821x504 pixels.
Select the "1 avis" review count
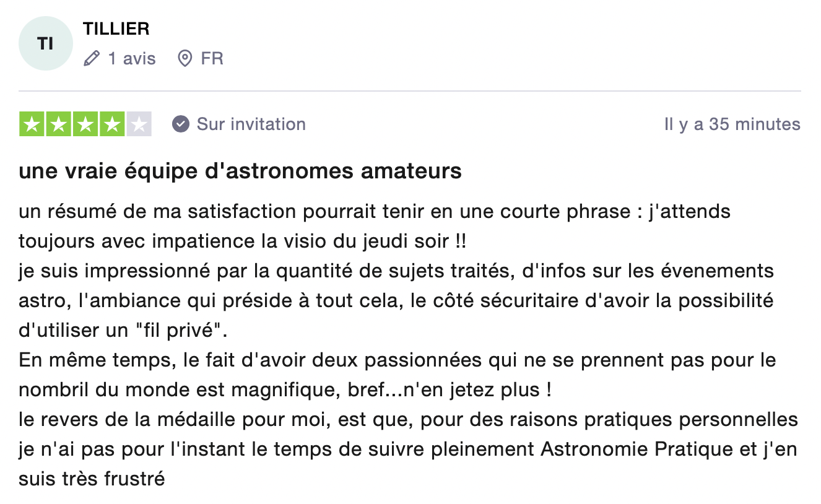click(x=132, y=59)
